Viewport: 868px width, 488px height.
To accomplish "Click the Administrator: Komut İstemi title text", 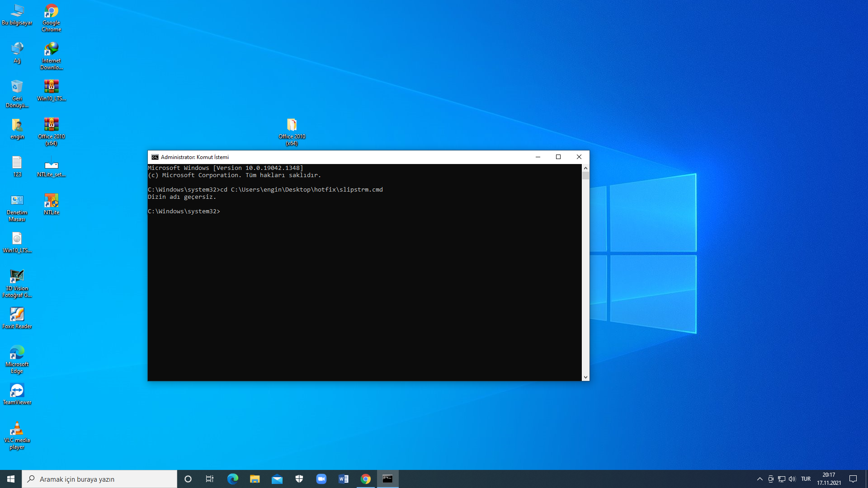I will pyautogui.click(x=195, y=157).
